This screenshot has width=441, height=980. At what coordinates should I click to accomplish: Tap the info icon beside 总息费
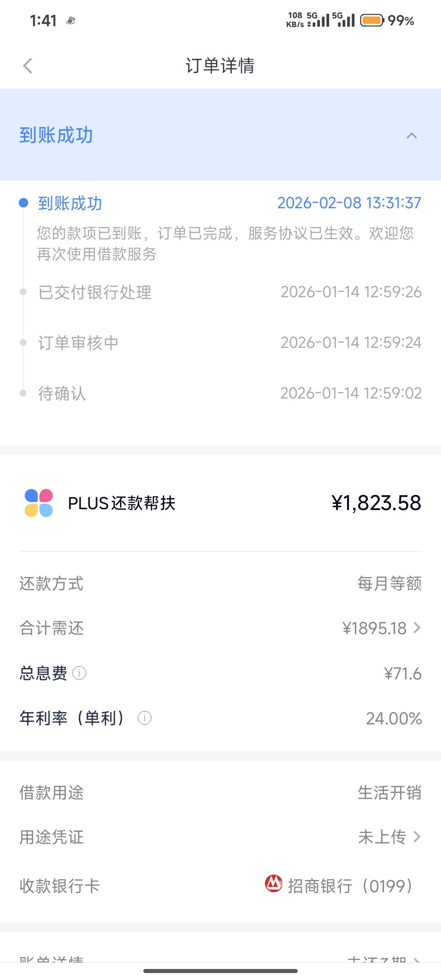(x=79, y=673)
